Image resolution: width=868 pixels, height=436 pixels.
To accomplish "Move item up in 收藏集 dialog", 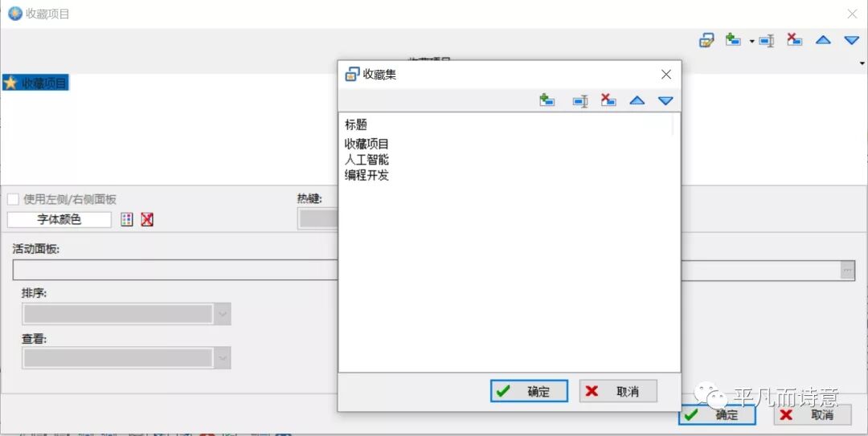I will pos(637,100).
